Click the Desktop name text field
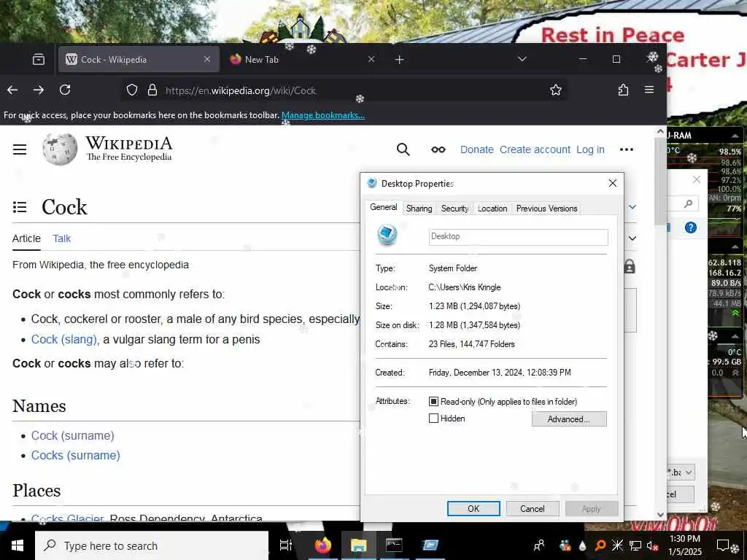The width and height of the screenshot is (747, 560). tap(519, 237)
